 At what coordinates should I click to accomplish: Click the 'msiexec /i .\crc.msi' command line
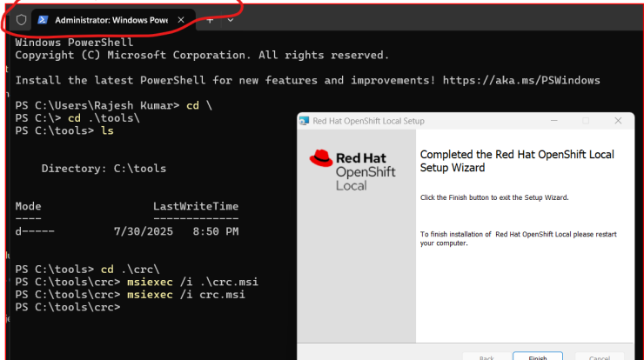coord(137,282)
